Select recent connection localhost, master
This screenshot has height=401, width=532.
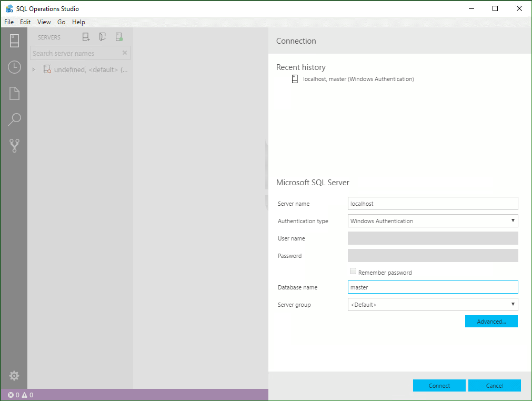tap(358, 79)
